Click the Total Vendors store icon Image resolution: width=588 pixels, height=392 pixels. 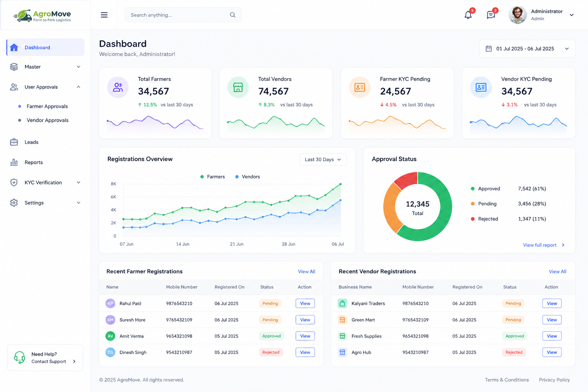point(238,87)
